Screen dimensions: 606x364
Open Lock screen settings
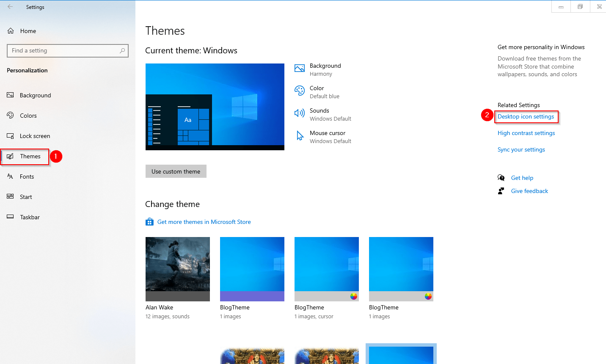tap(34, 135)
